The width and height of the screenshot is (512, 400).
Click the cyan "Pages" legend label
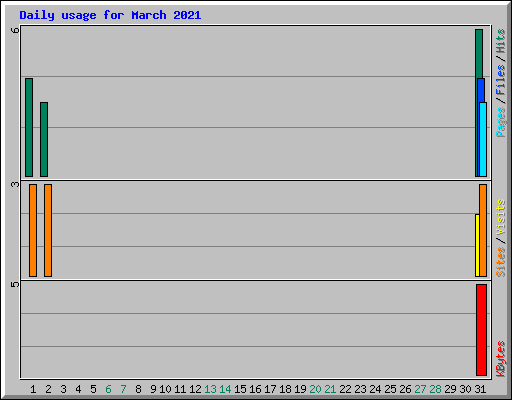pyautogui.click(x=500, y=122)
